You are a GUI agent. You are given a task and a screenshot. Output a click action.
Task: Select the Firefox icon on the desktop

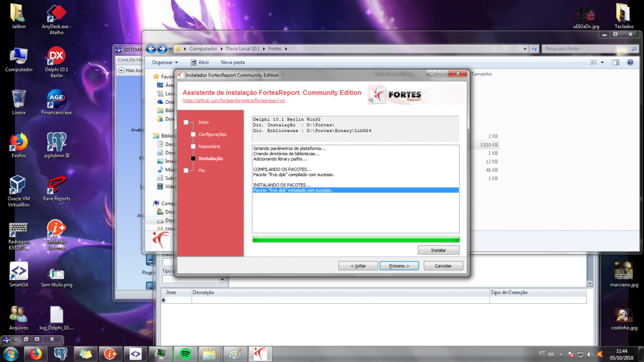19,145
